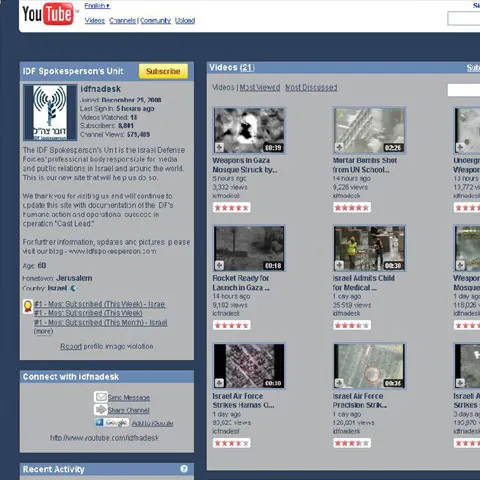Open Weapons in Gaza Mosque video thumbnail
This screenshot has width=480, height=480.
pos(249,130)
